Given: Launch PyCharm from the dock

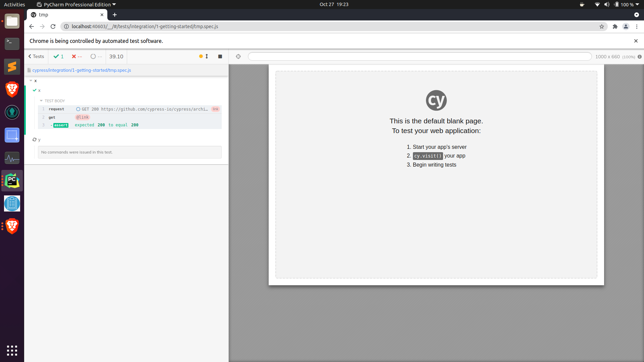Looking at the screenshot, I should tap(12, 180).
